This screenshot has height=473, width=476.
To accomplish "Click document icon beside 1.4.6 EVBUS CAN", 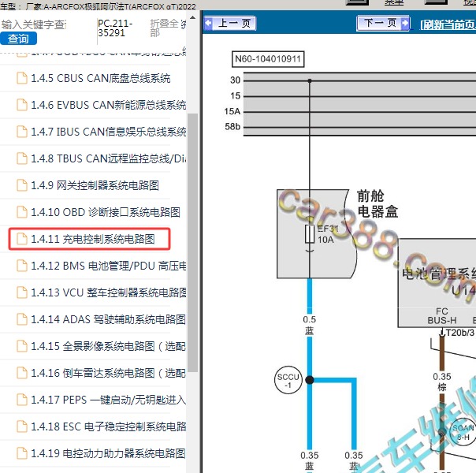I will (22, 105).
